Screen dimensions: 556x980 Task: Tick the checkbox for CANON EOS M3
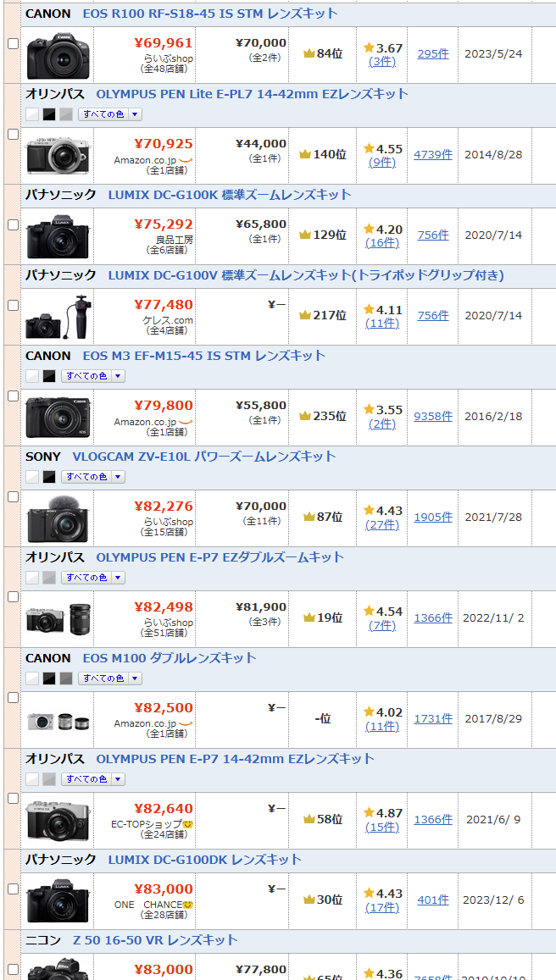(13, 396)
